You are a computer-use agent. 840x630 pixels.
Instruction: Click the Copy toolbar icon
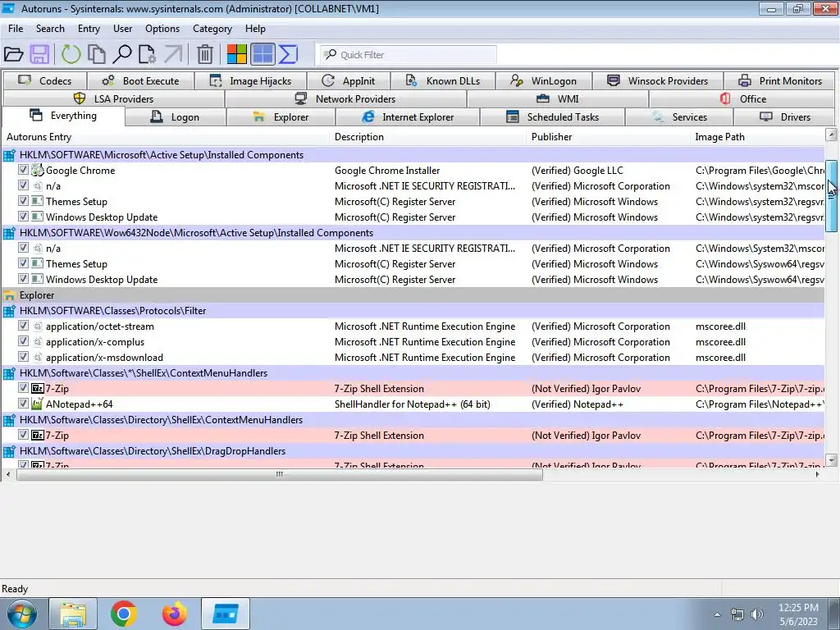(97, 54)
